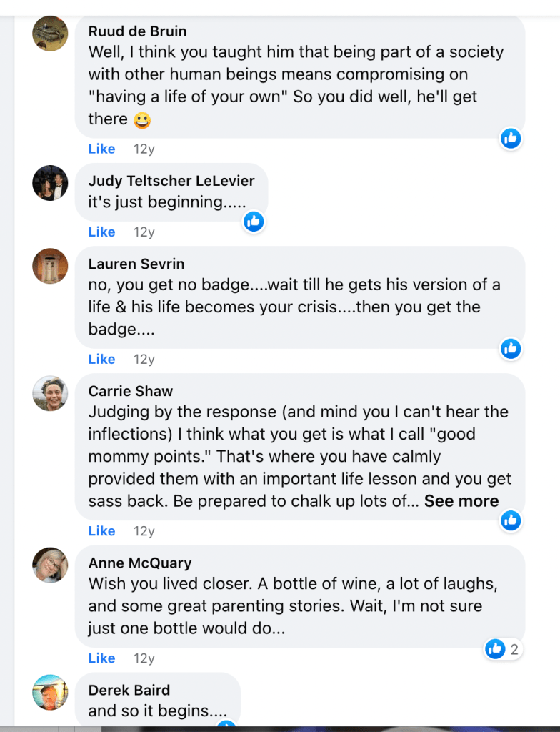
Task: Open the two likes on Anne McQuary's comment
Action: [x=502, y=648]
